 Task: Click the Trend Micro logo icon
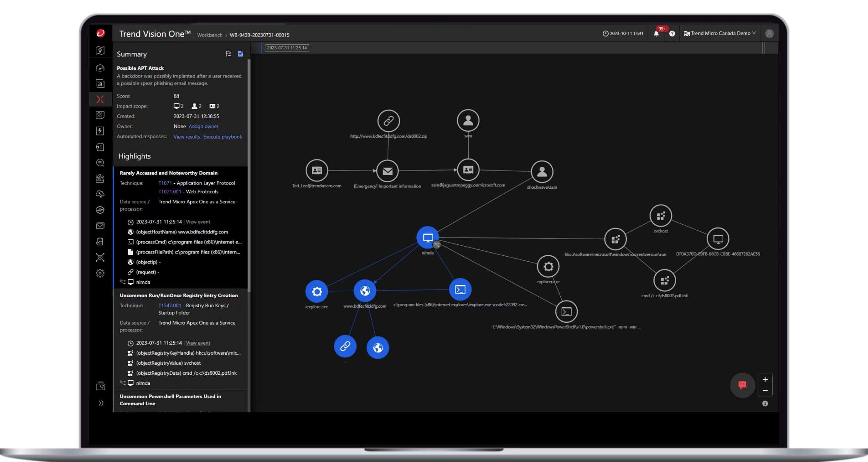point(100,33)
